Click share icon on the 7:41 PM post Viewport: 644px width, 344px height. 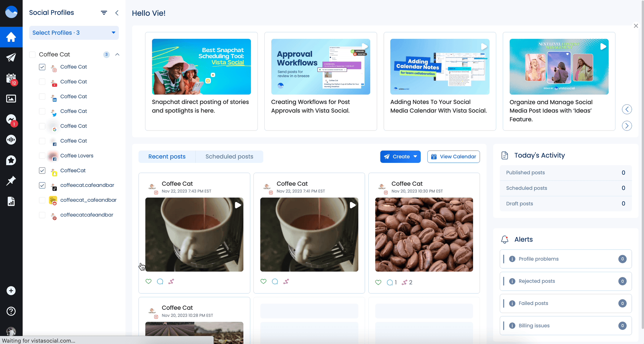[x=286, y=282]
